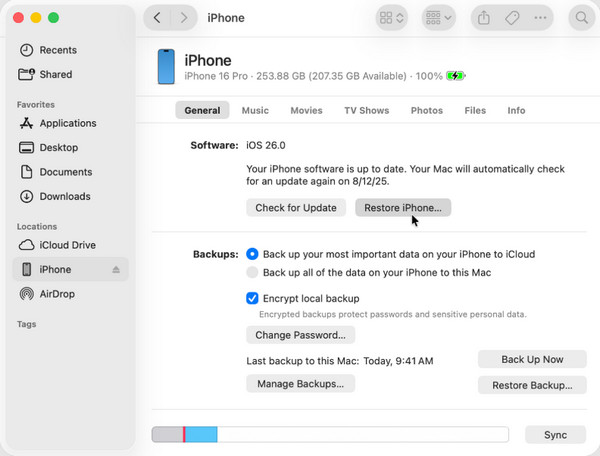This screenshot has height=456, width=600.
Task: Click the Sync button
Action: [x=556, y=435]
